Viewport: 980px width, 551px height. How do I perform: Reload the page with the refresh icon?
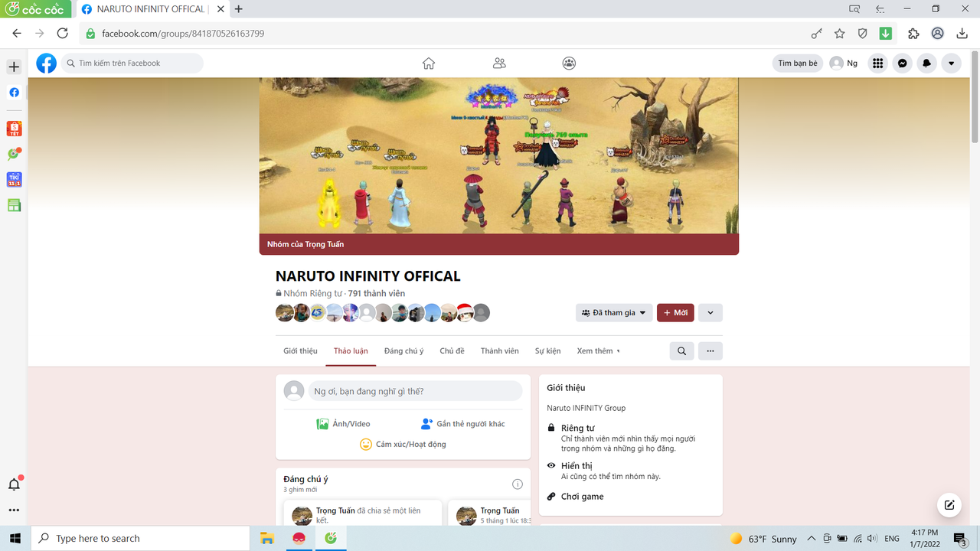63,34
